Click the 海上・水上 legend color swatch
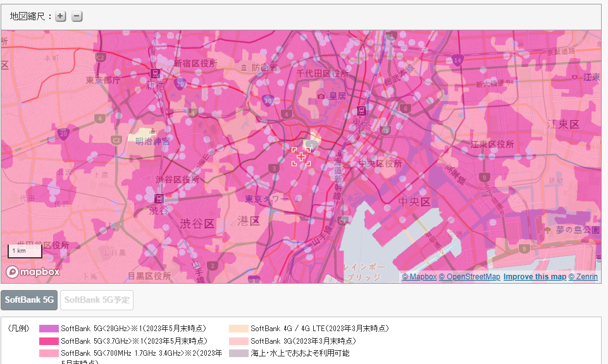The width and height of the screenshot is (608, 364). 239,353
